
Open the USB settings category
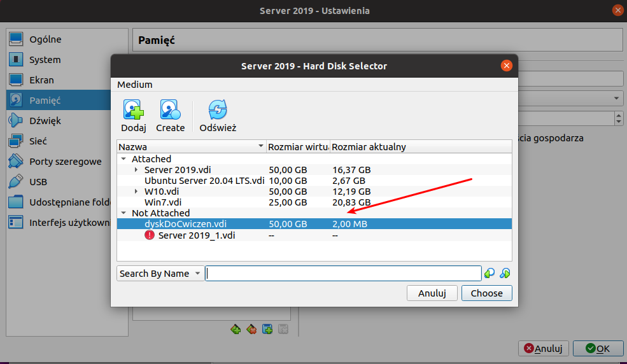point(59,182)
